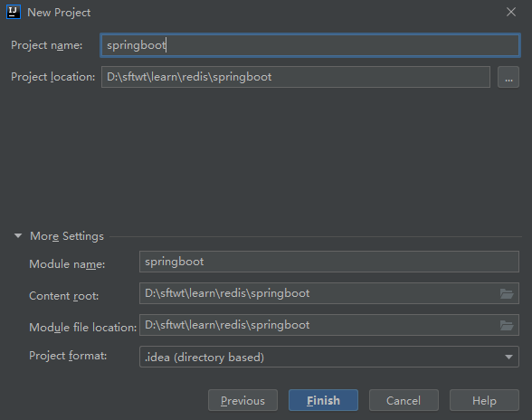Click the "Module name:" label
Image resolution: width=532 pixels, height=420 pixels.
(67, 264)
